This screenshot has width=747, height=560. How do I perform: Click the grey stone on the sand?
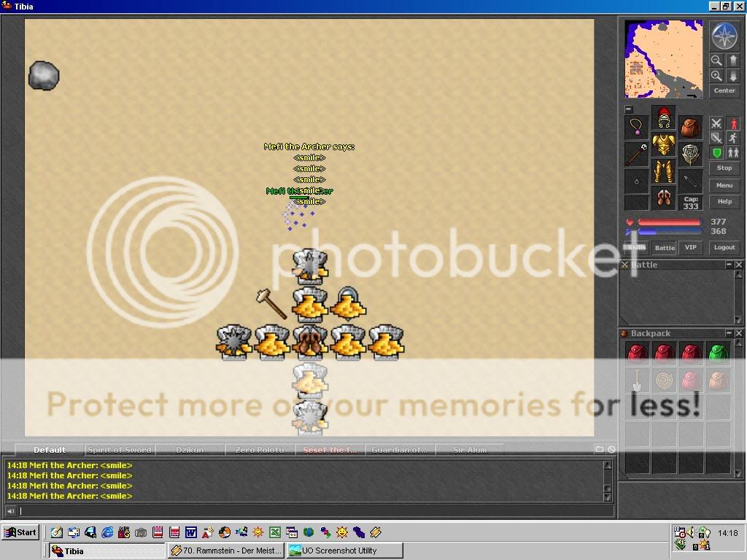point(44,75)
